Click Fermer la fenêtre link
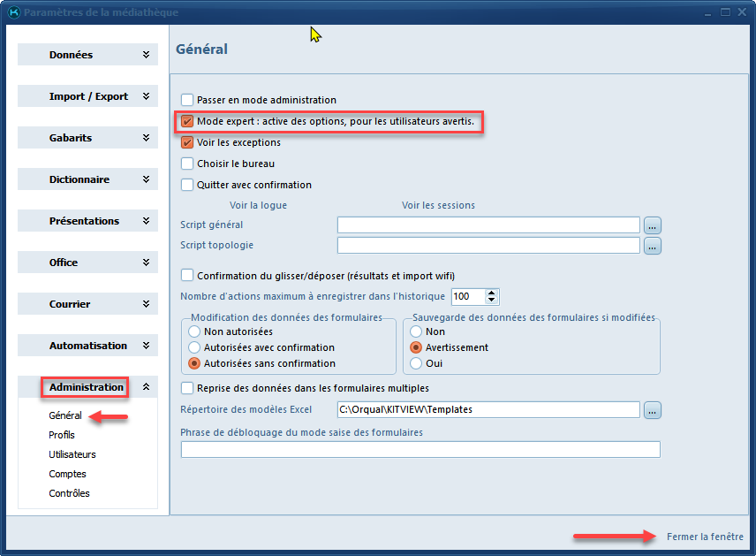Viewport: 756px width, 556px height. (705, 537)
